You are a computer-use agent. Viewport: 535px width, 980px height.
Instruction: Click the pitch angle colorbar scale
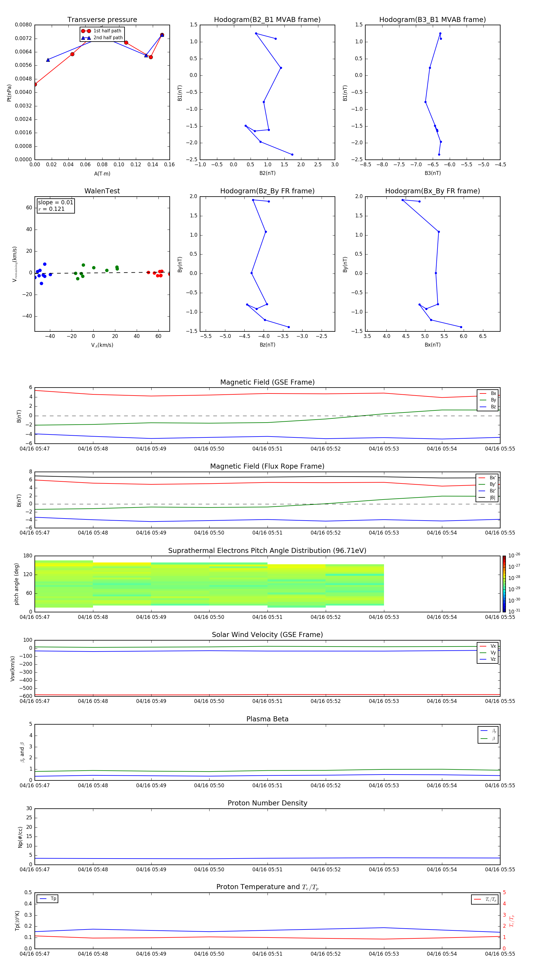tap(504, 584)
